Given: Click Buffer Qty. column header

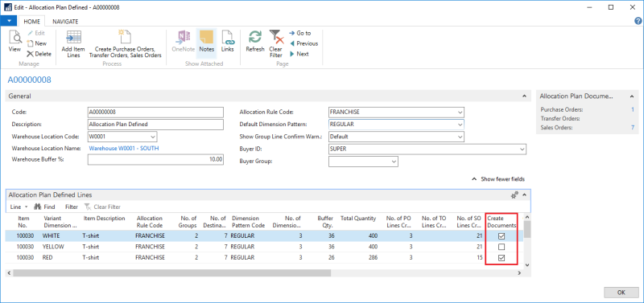Looking at the screenshot, I should pos(325,222).
